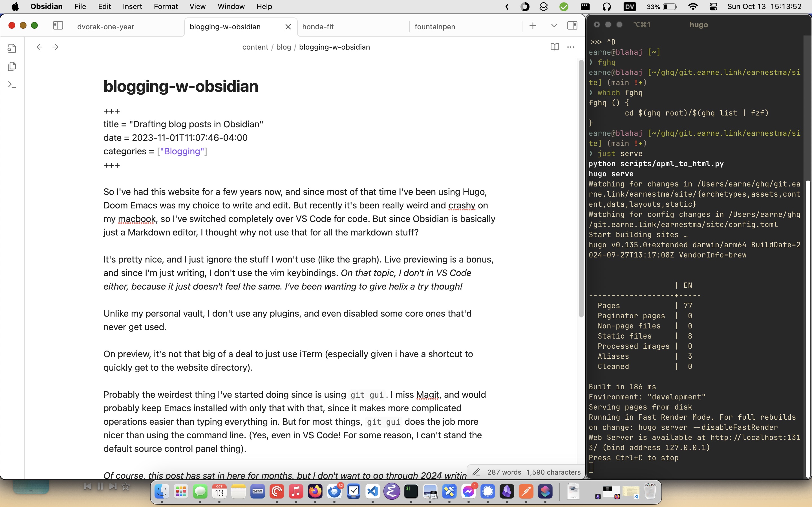Switch to reading view book icon

click(x=555, y=47)
